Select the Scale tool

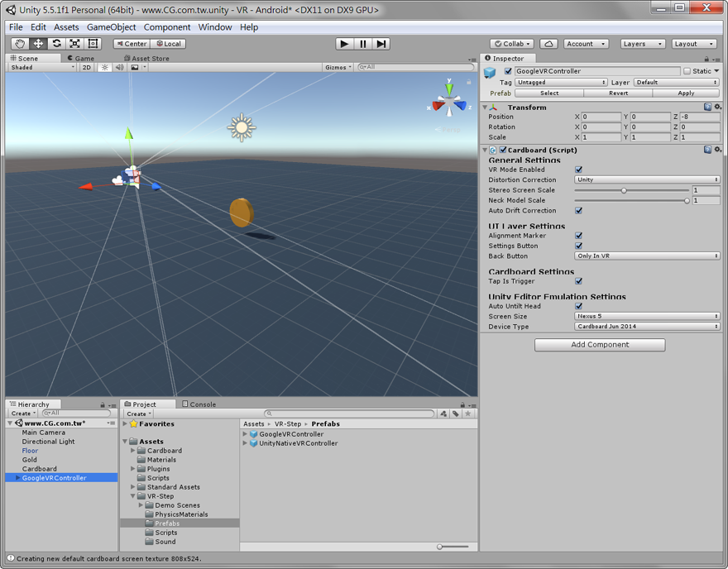pos(74,44)
